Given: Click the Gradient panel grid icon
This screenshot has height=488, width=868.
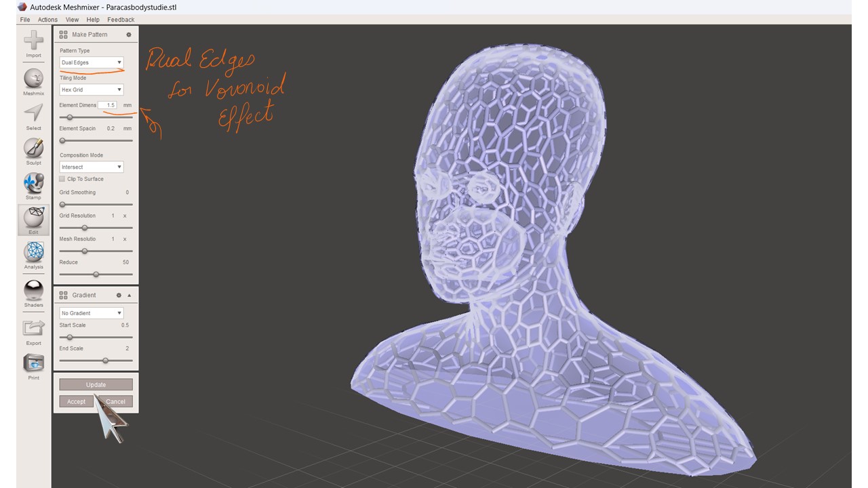Looking at the screenshot, I should pos(63,296).
